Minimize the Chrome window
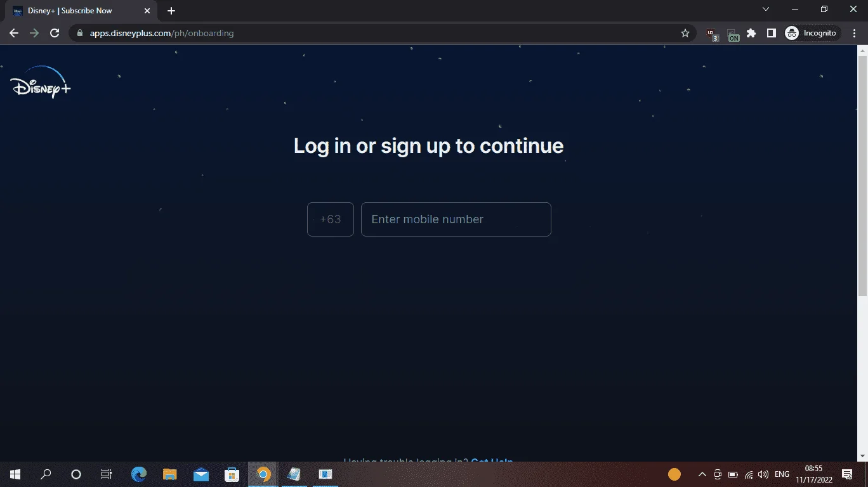 click(795, 10)
